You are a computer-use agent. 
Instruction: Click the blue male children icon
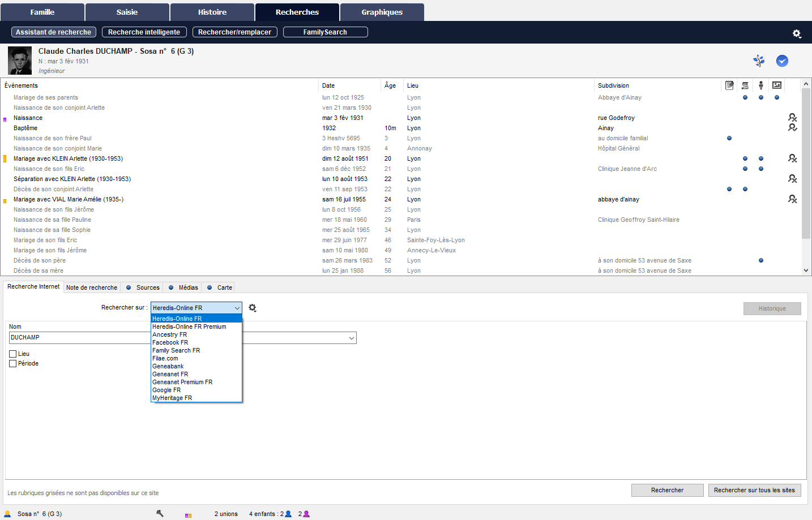(x=288, y=514)
